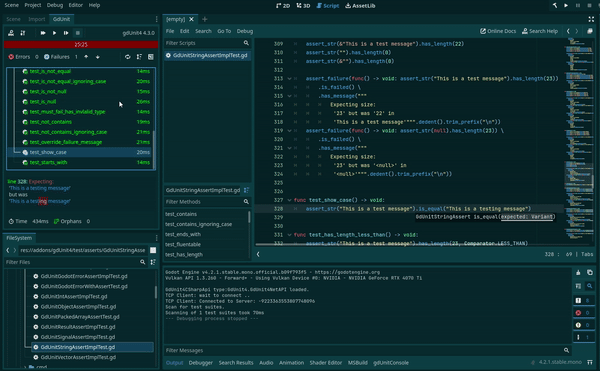This screenshot has height=371, width=600.
Task: Run the current project play button
Action: pos(566,5)
